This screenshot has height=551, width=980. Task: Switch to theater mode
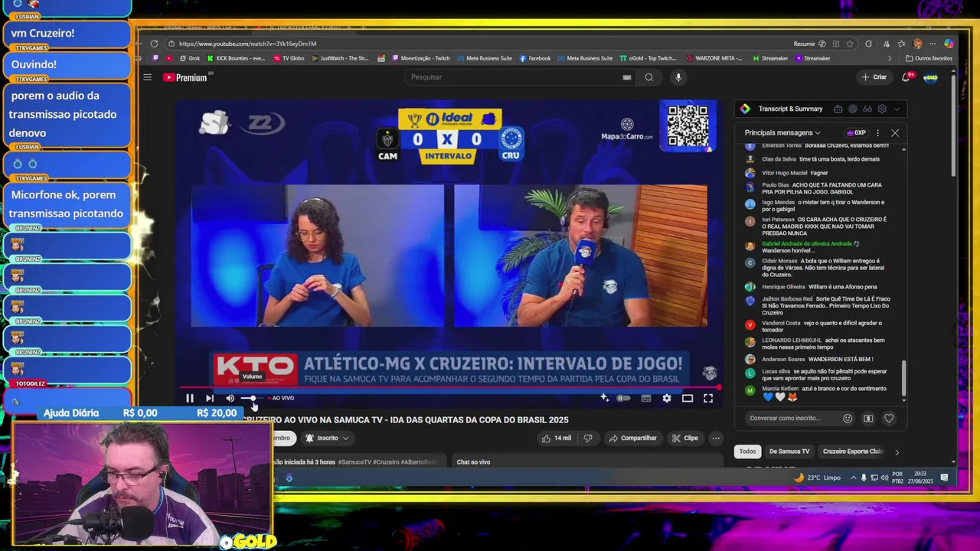click(688, 398)
